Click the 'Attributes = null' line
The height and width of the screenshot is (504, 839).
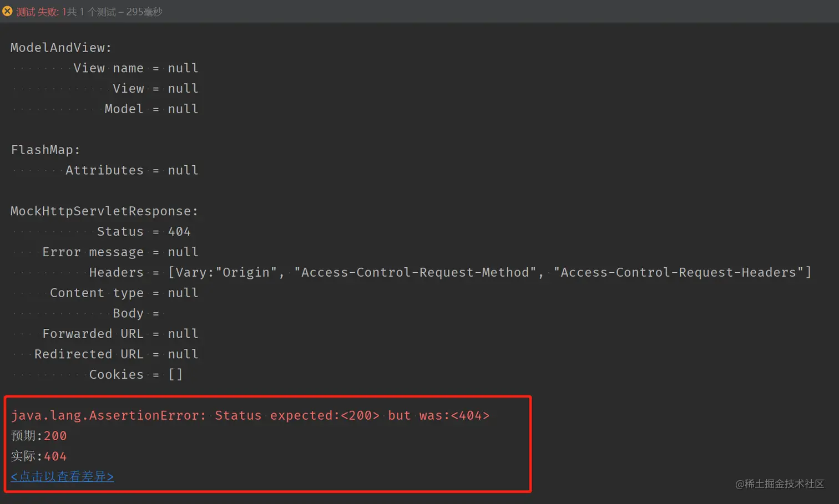132,170
